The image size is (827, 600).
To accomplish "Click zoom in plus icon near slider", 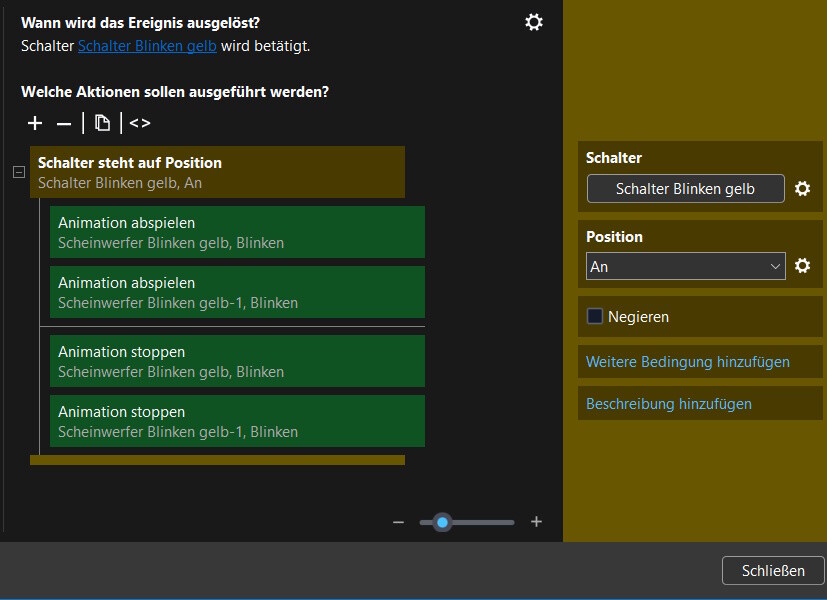I will pos(536,522).
